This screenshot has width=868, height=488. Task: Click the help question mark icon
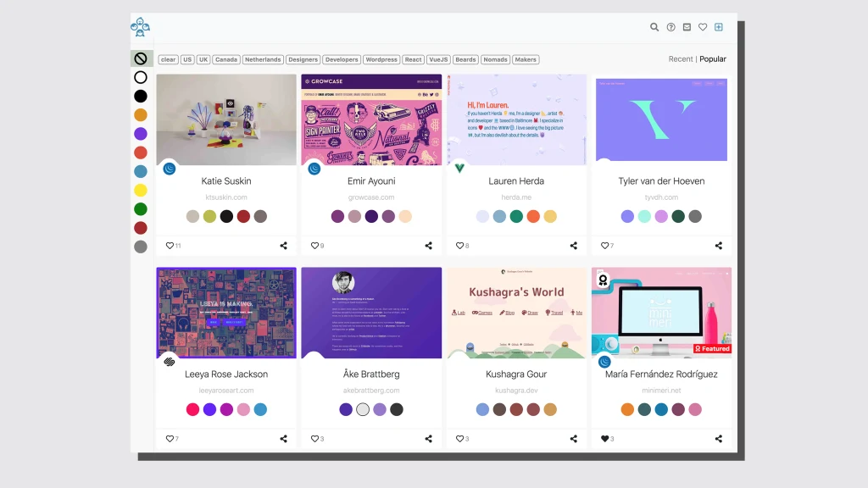coord(670,26)
